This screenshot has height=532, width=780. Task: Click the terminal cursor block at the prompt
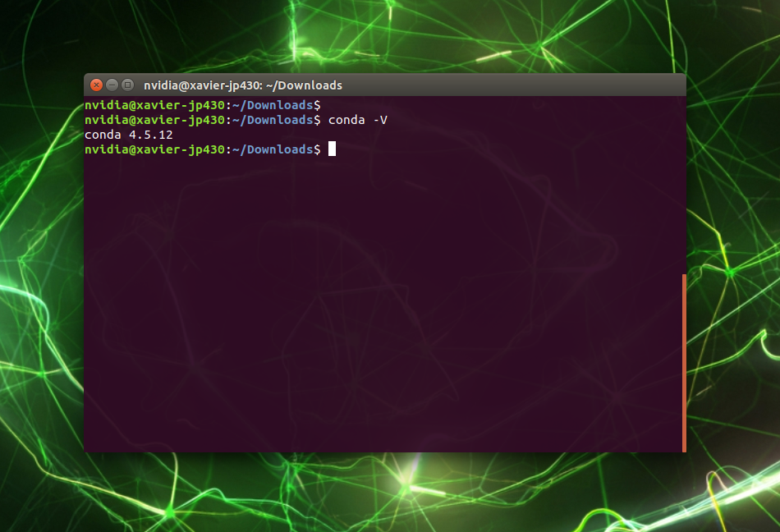pyautogui.click(x=333, y=149)
